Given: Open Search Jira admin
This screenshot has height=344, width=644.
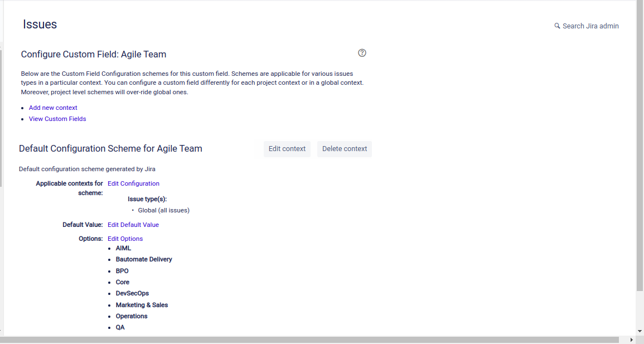Looking at the screenshot, I should (x=587, y=26).
